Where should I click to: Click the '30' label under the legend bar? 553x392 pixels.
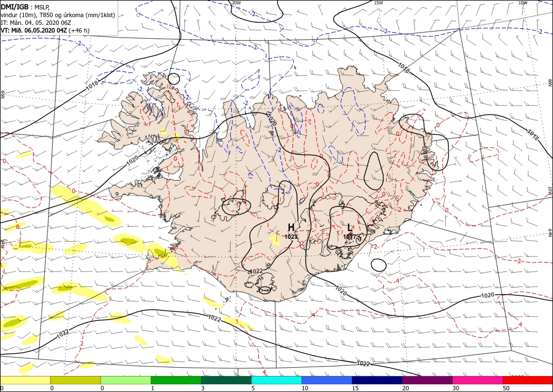[x=456, y=388]
